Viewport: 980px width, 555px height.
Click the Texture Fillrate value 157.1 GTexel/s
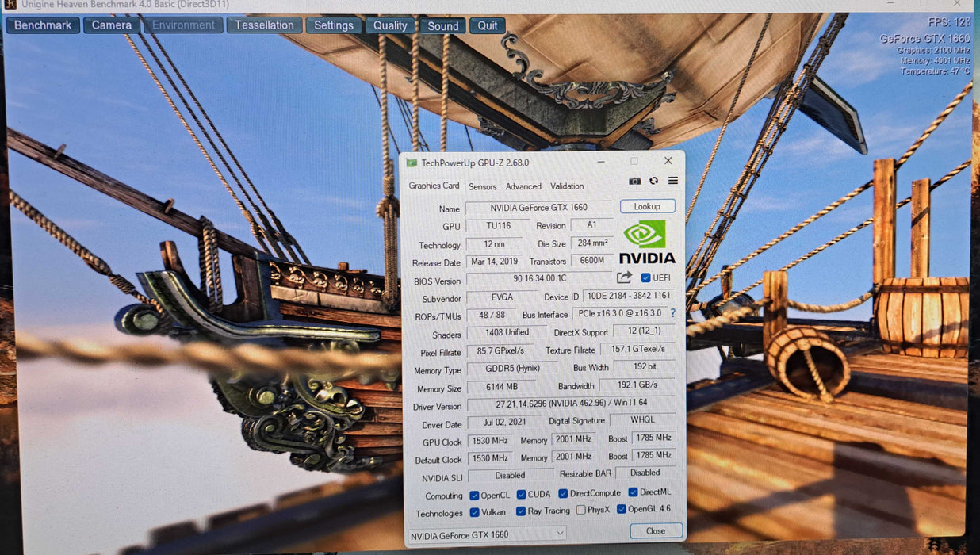638,349
